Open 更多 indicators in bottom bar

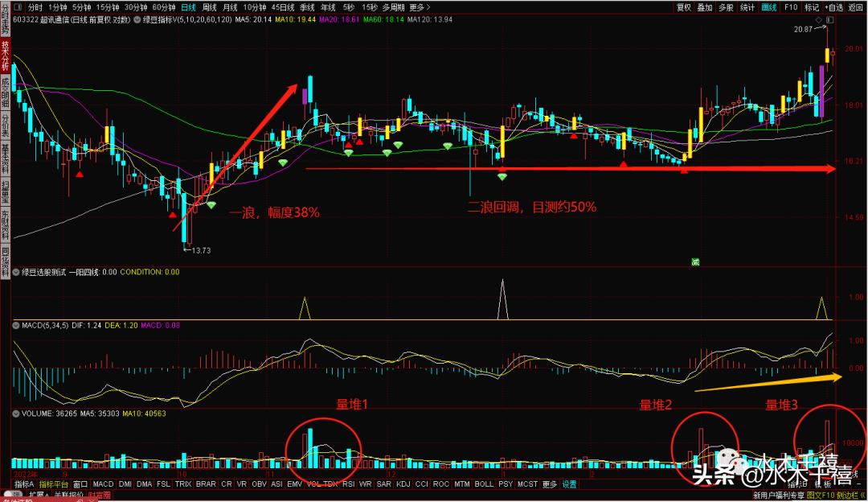coord(549,483)
